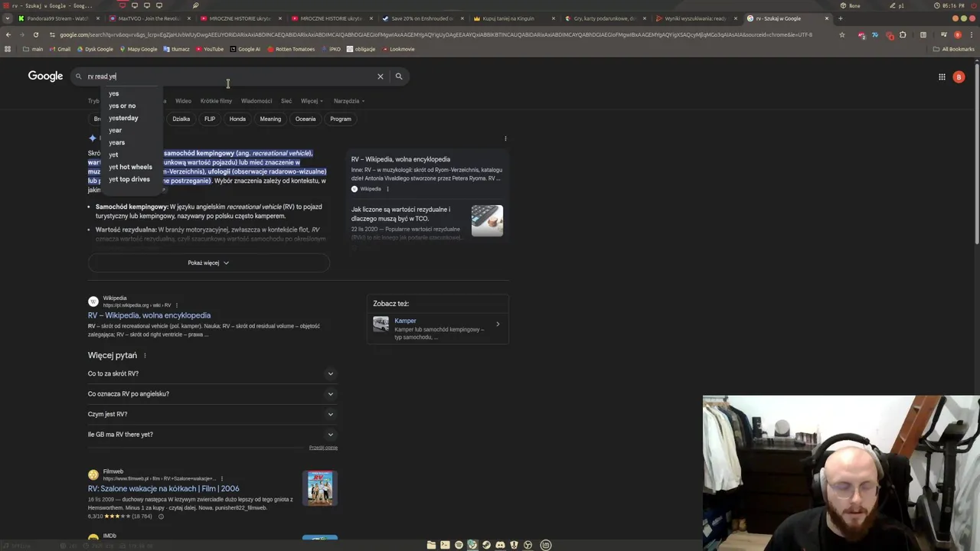Switch to the Wideo search tab

click(x=183, y=101)
